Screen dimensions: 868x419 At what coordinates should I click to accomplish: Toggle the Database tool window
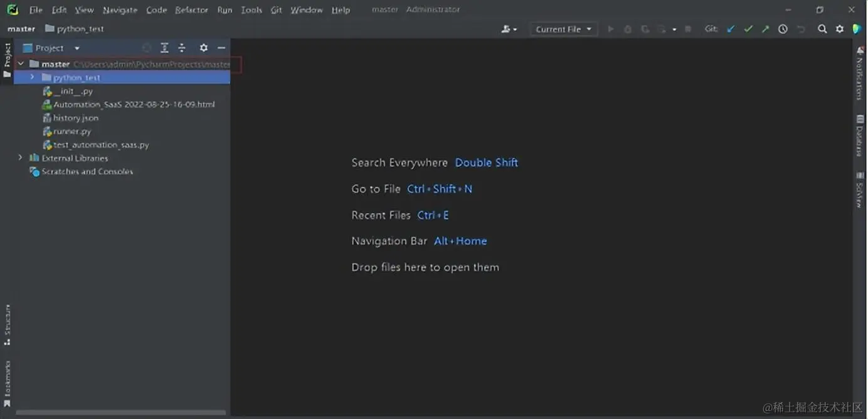tap(860, 135)
